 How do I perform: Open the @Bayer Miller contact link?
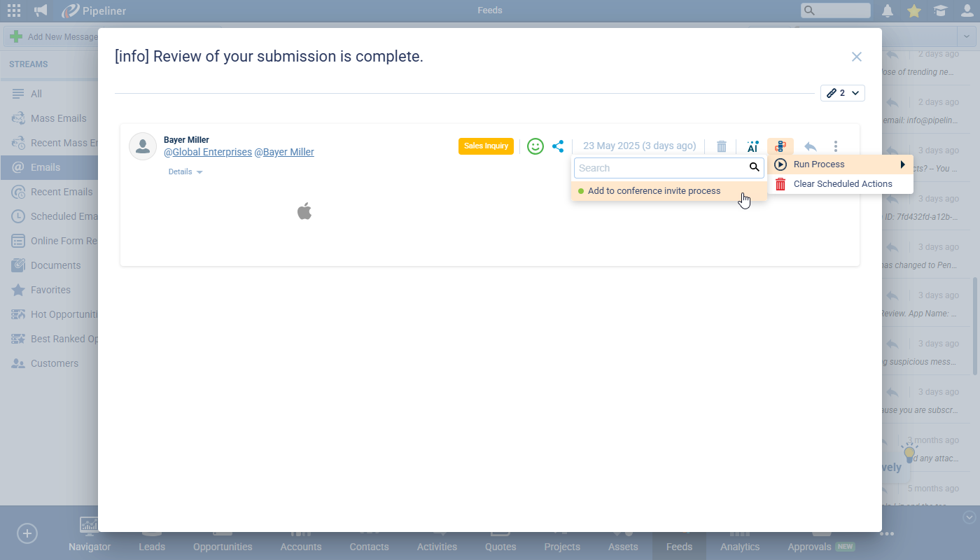284,152
